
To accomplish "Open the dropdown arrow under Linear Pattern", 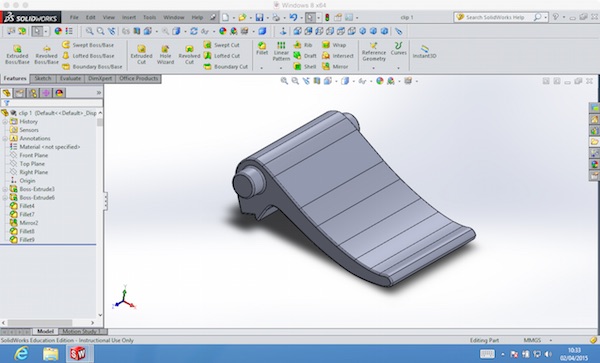I will pyautogui.click(x=281, y=68).
